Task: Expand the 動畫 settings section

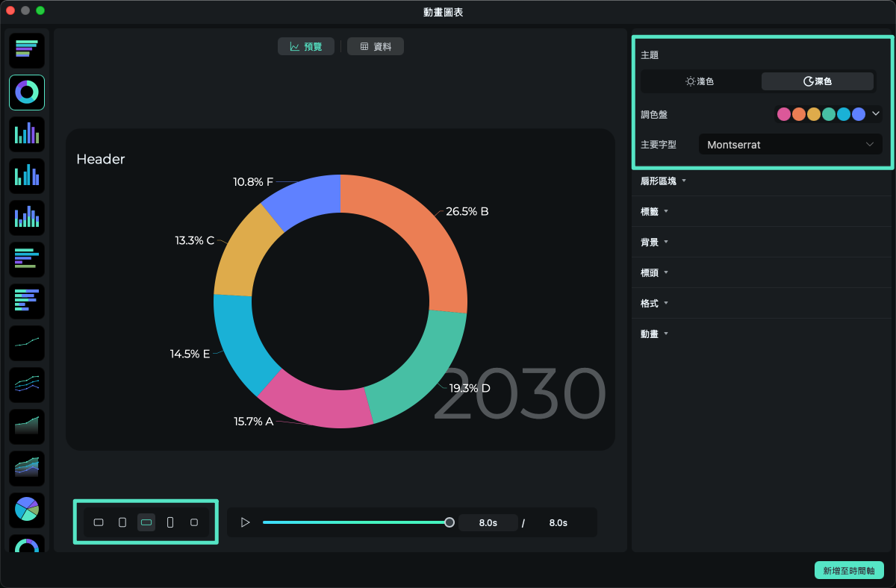Action: pos(653,334)
